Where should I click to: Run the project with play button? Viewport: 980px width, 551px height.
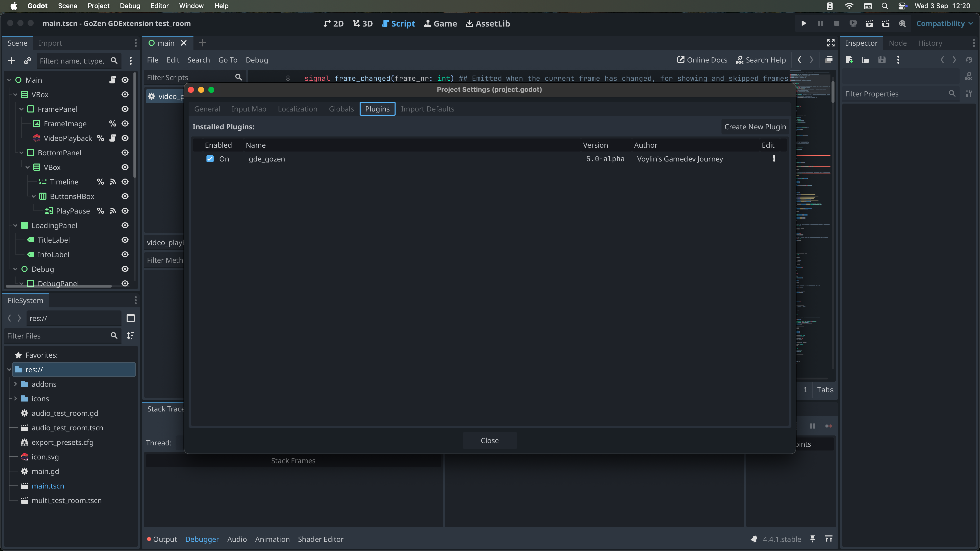pyautogui.click(x=803, y=23)
